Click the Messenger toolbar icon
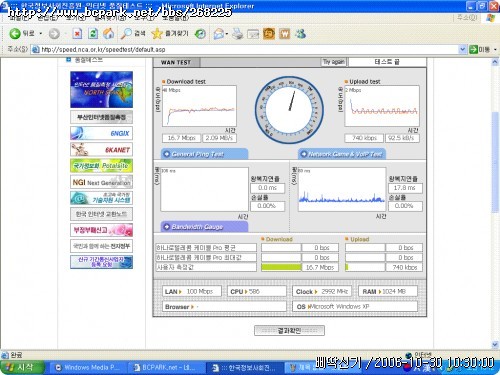 (x=300, y=34)
